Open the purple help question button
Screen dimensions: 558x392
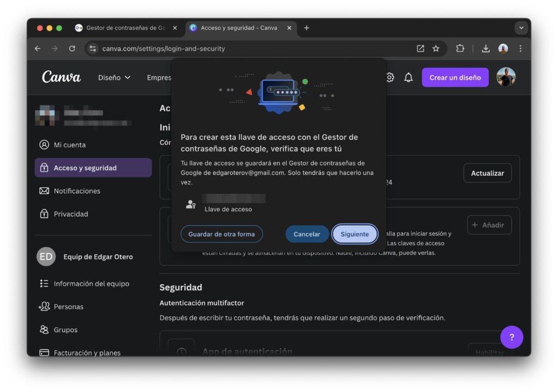tap(511, 337)
